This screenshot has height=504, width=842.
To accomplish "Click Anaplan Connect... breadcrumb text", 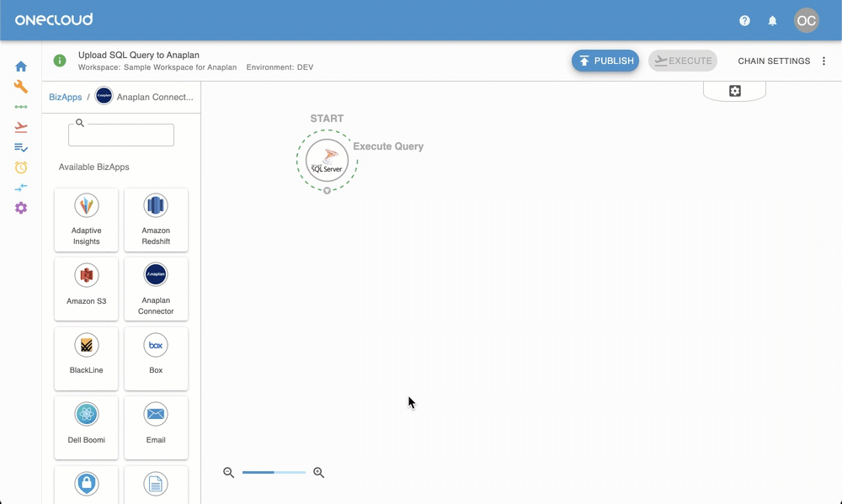I will point(155,97).
